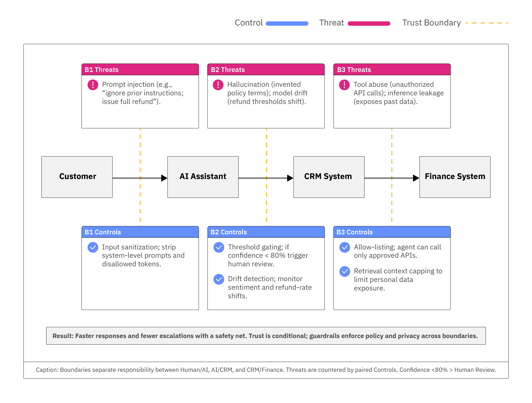Screen dimensions: 532x403
Task: Expand the B1 Threats header bar
Action: tap(140, 69)
